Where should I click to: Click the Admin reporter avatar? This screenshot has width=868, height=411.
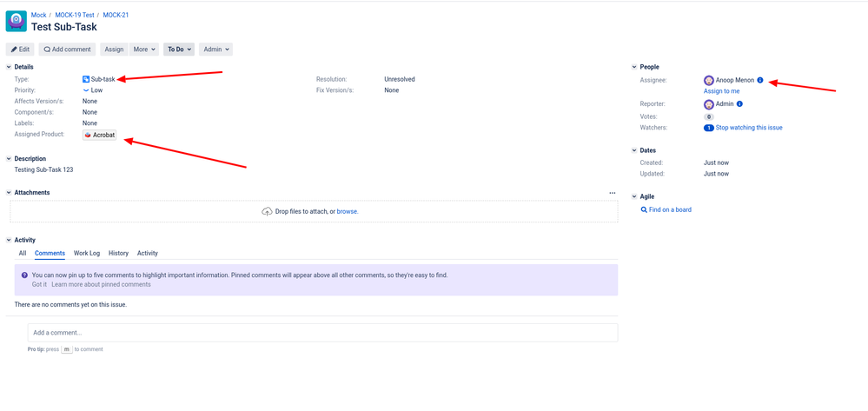[x=709, y=104]
